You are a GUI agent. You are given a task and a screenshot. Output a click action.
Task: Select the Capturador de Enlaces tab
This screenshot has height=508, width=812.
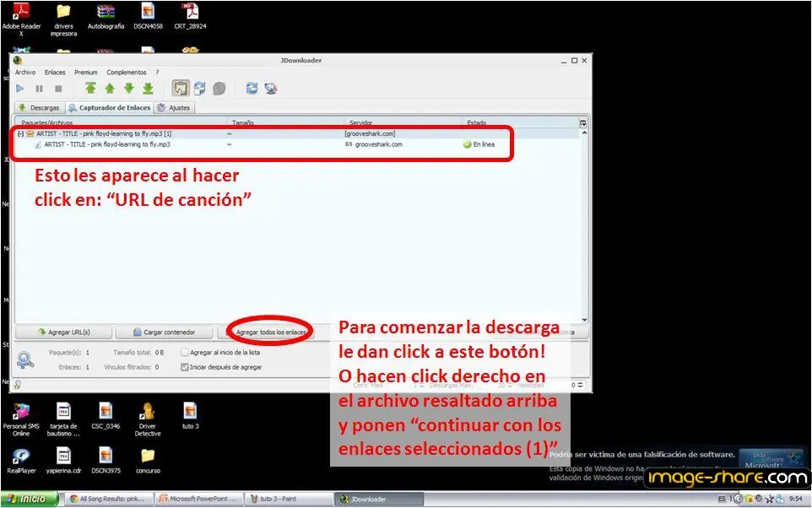[x=110, y=108]
